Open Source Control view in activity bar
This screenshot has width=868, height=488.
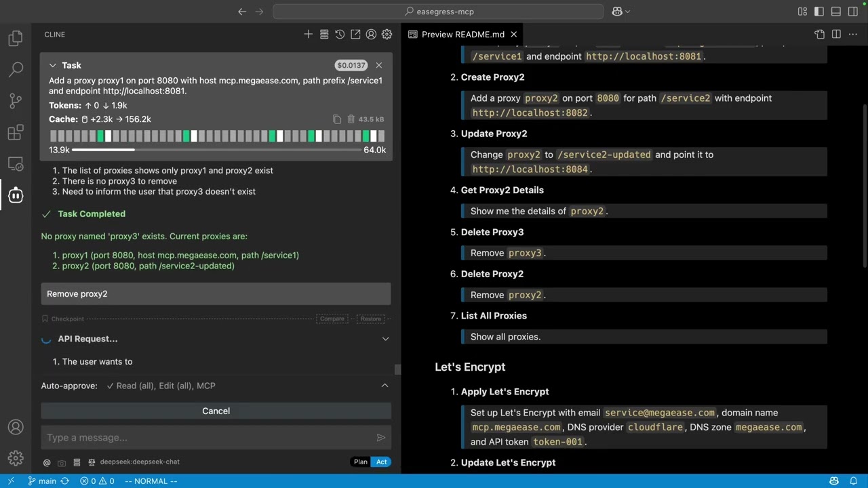(16, 101)
